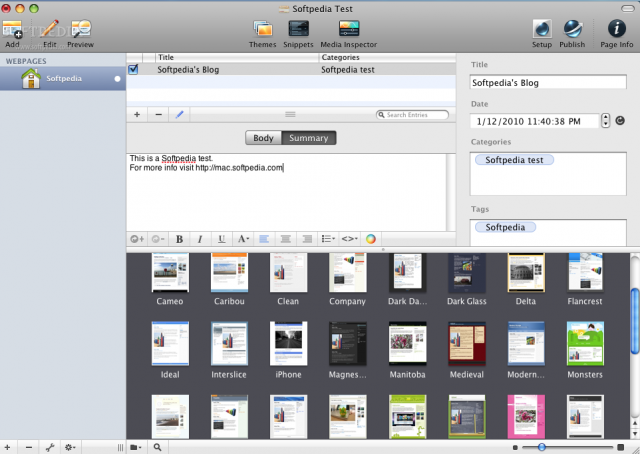The image size is (640, 454).
Task: Open the HTML code tag dropdown
Action: coord(349,239)
